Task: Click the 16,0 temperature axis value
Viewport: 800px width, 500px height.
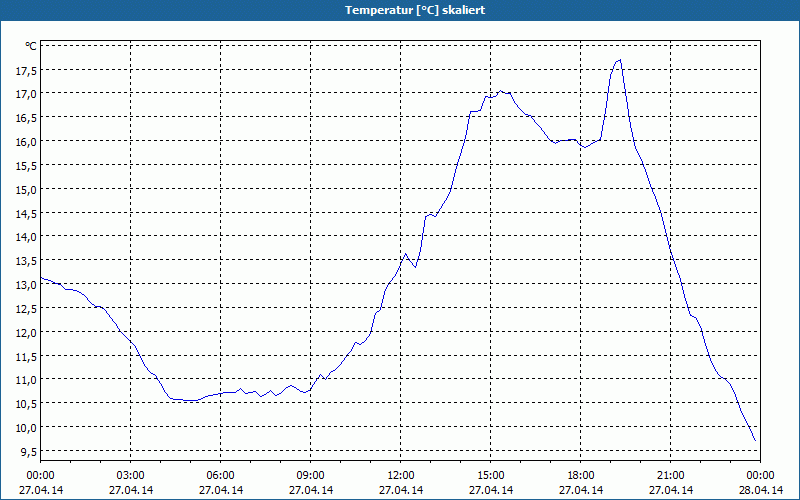Action: [27, 142]
